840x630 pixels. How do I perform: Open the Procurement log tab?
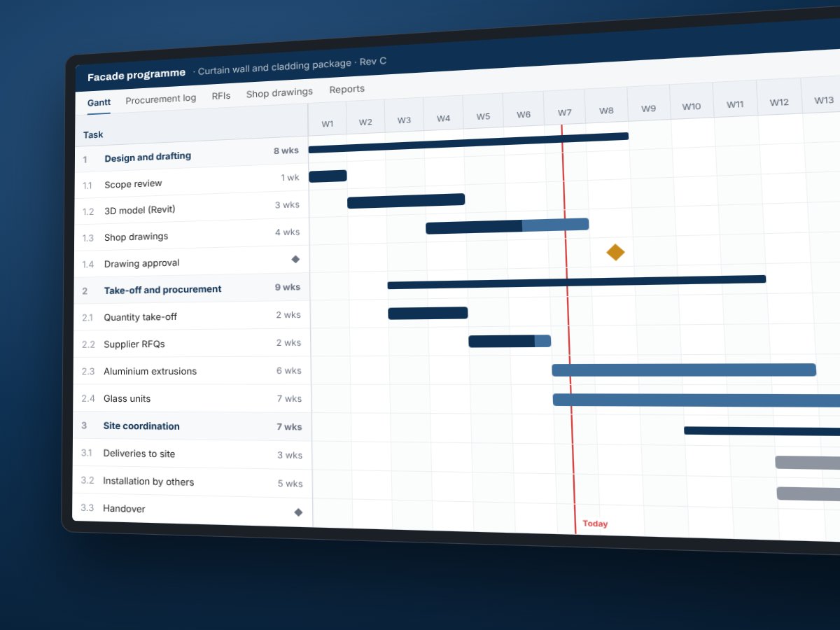[161, 99]
